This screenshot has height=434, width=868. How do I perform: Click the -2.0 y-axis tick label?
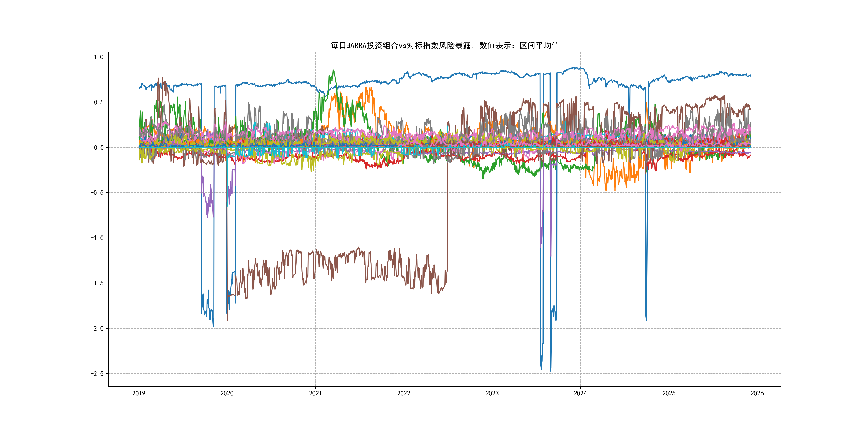[x=97, y=328]
